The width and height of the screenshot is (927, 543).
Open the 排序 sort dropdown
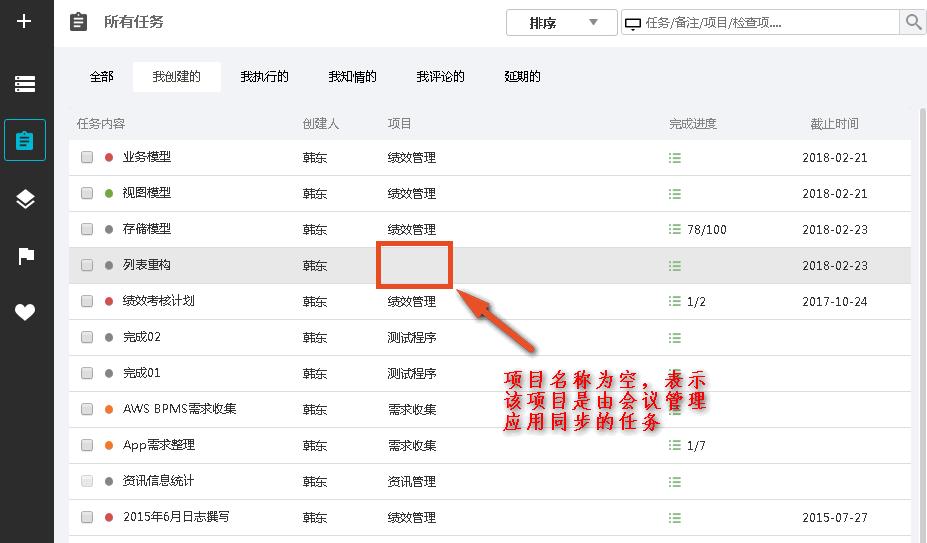[x=562, y=22]
